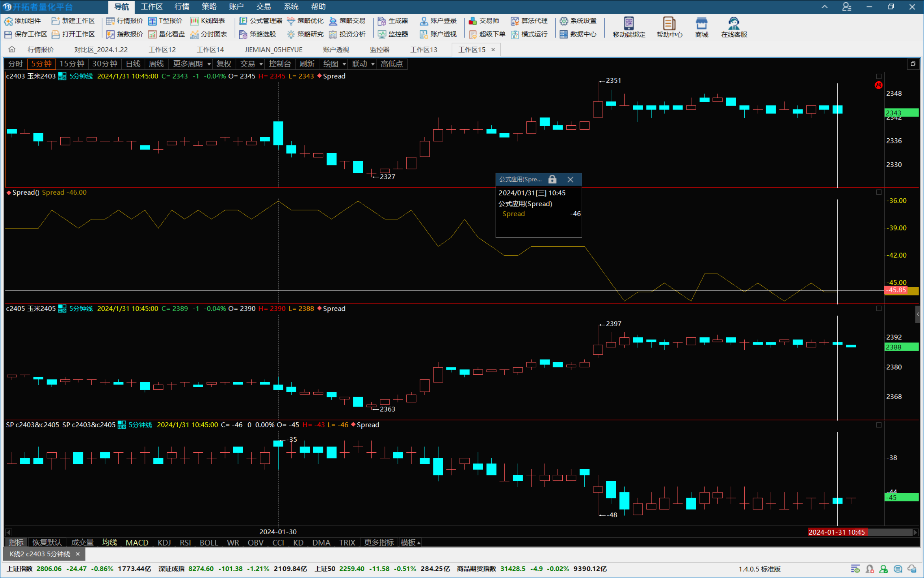This screenshot has height=578, width=924.
Task: Open the 策略 menu
Action: [209, 7]
